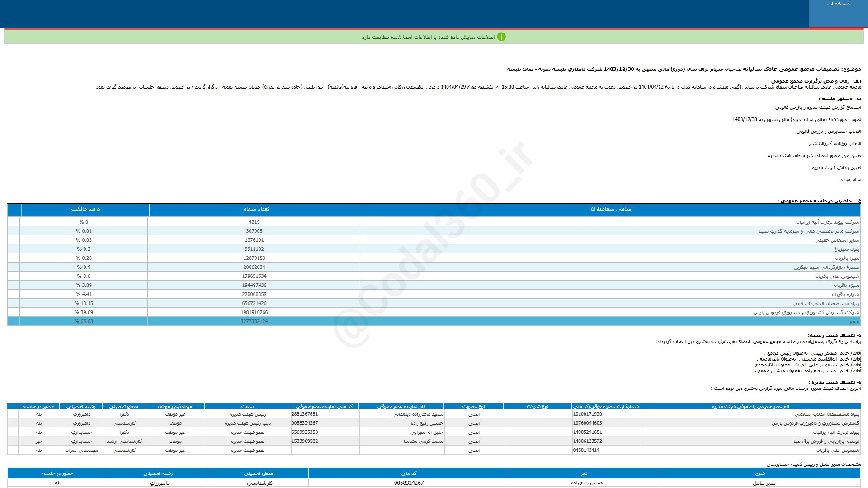Viewport: 868px width, 488px height.
Task: Select the attendance cell 'خیر' in board table
Action: coord(39,441)
